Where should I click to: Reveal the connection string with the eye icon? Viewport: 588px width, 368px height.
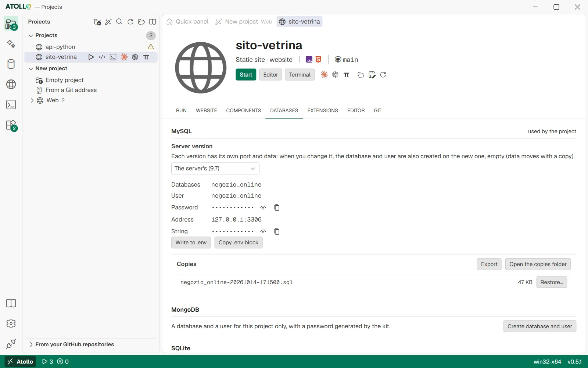[263, 231]
